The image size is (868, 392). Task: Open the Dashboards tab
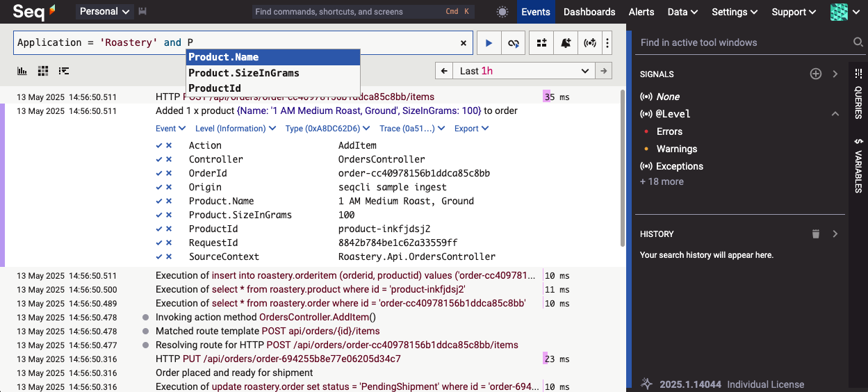(589, 12)
